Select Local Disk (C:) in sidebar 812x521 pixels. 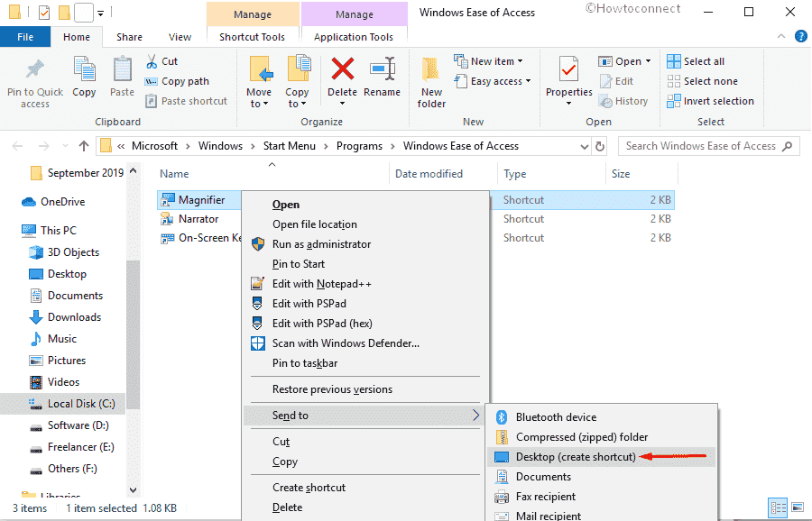62,404
